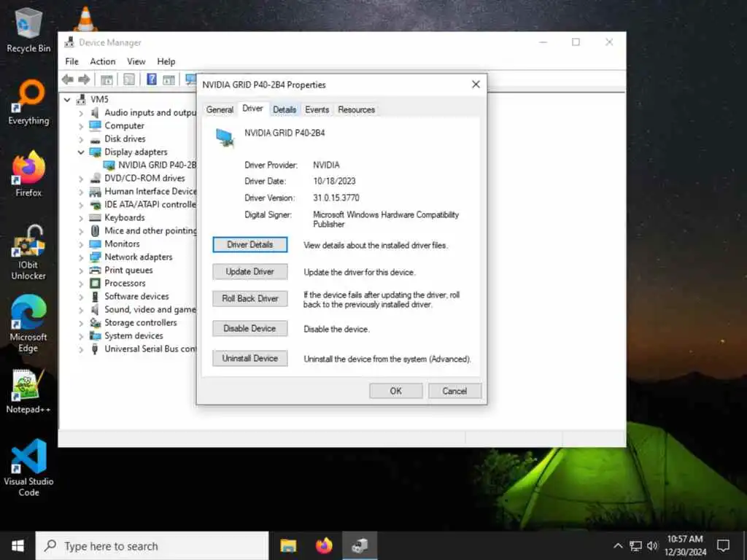Click the Show/Hide console tree toolbar icon

pyautogui.click(x=107, y=79)
